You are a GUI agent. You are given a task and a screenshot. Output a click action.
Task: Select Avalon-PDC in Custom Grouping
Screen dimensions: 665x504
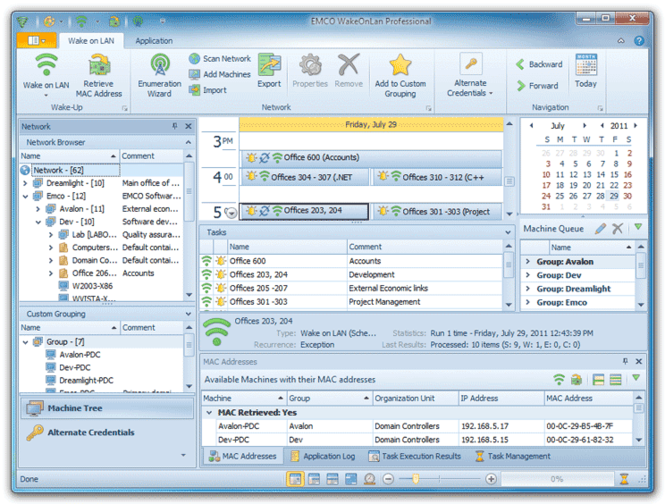click(x=80, y=355)
